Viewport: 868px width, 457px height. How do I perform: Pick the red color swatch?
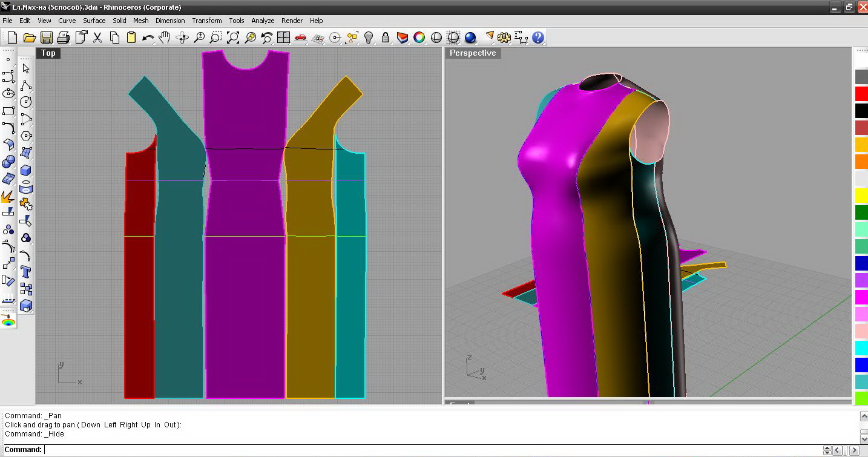click(861, 94)
